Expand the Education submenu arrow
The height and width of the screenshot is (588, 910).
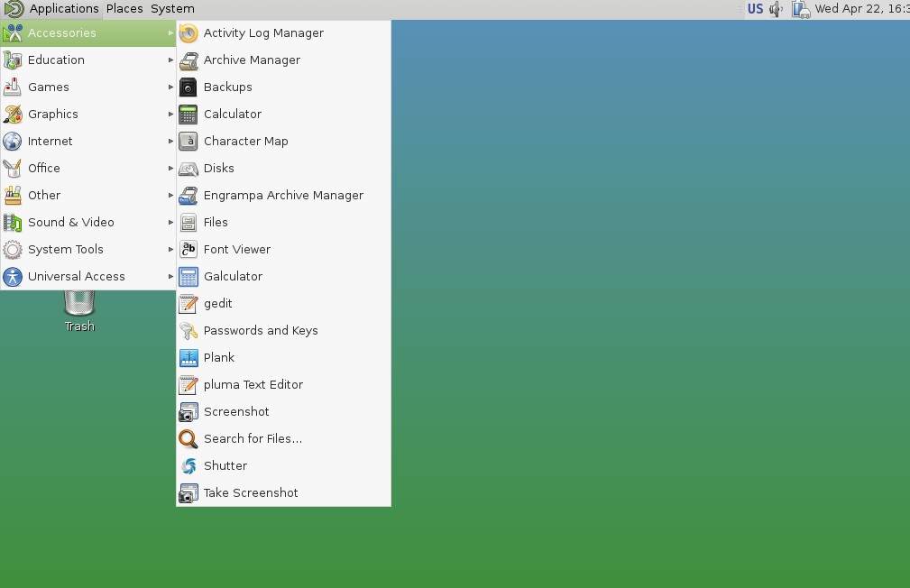coord(170,60)
